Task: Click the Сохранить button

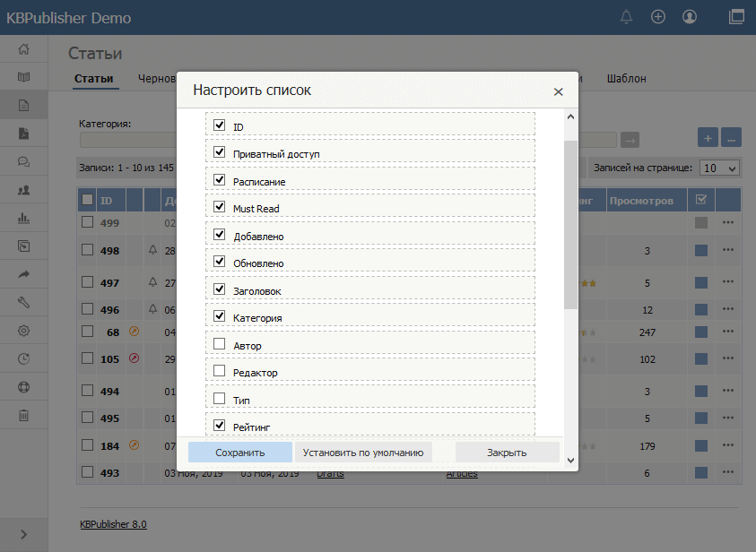Action: pos(240,453)
